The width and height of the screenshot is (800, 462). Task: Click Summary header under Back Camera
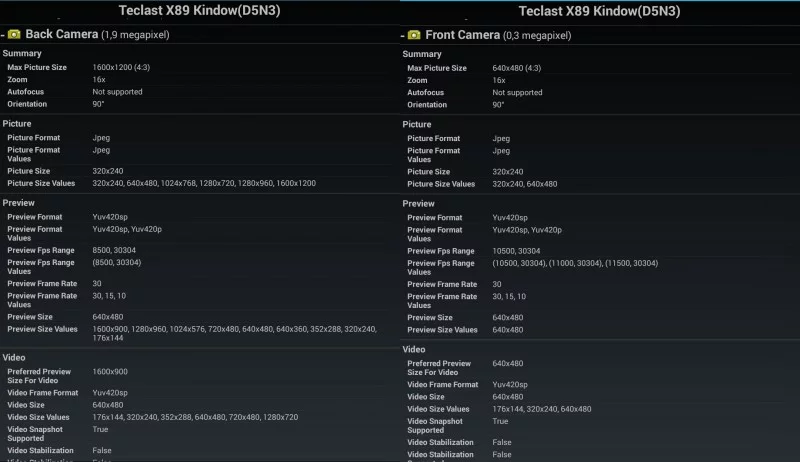tap(22, 53)
